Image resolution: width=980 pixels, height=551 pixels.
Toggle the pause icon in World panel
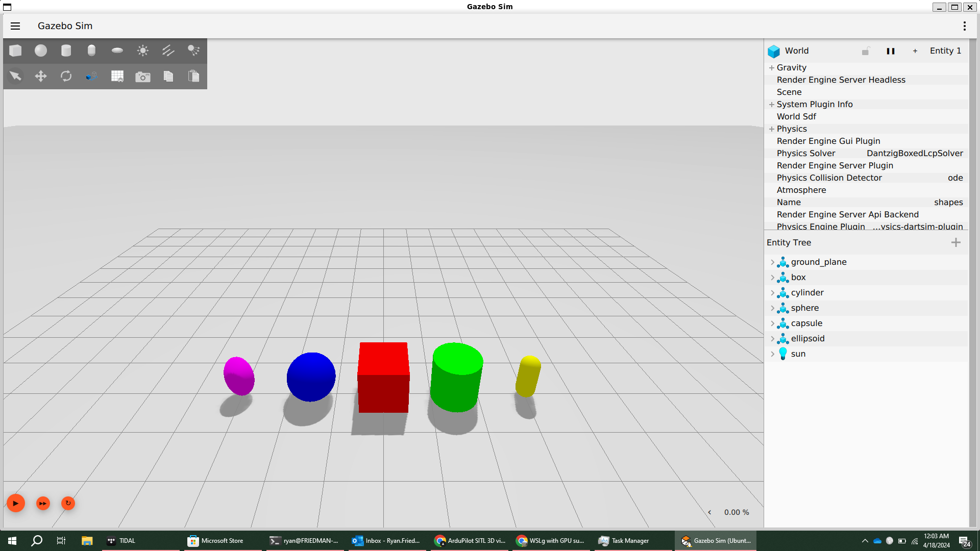(x=891, y=51)
